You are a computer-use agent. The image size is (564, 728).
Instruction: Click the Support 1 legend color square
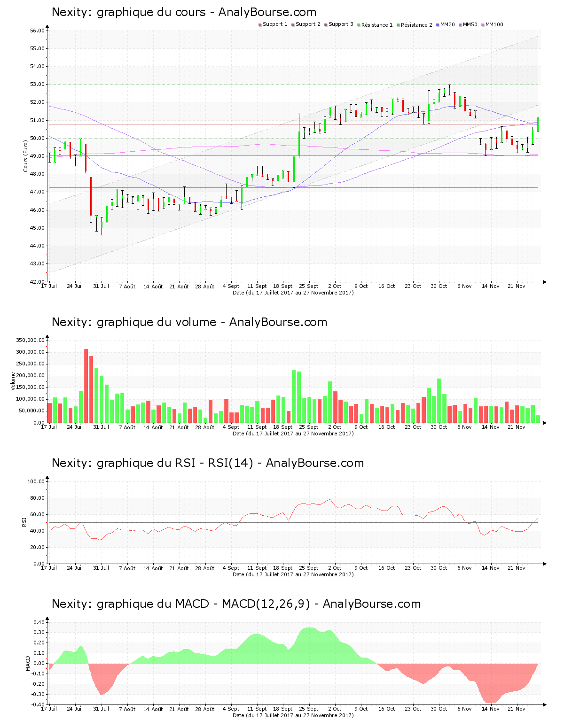[260, 25]
